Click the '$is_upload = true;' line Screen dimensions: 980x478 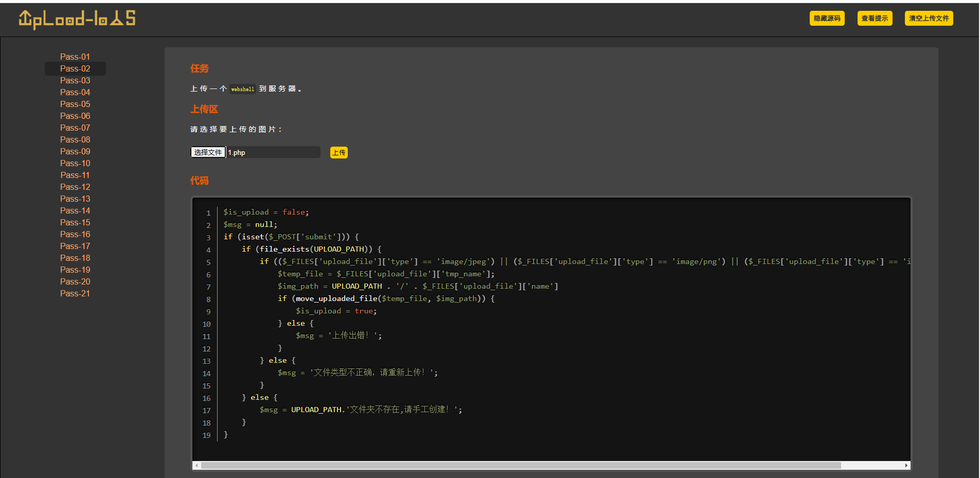click(336, 311)
